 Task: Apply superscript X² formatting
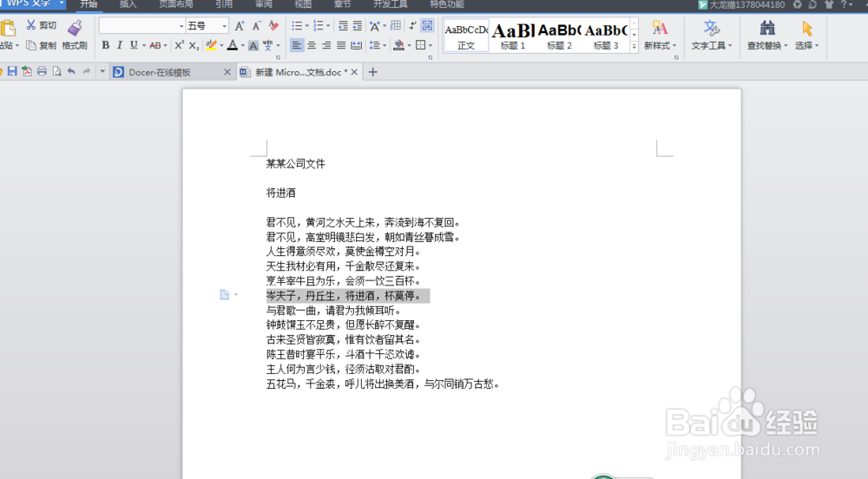click(179, 45)
